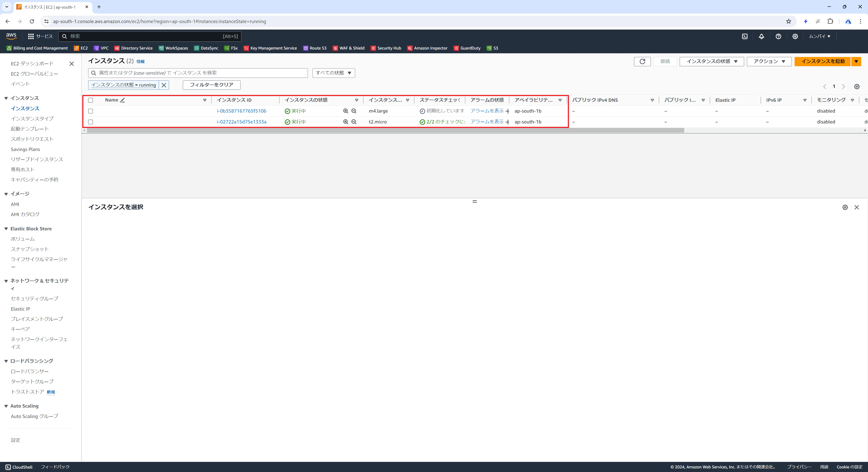Collapse the Instances section in sidebar
The width and height of the screenshot is (868, 472).
[6, 98]
